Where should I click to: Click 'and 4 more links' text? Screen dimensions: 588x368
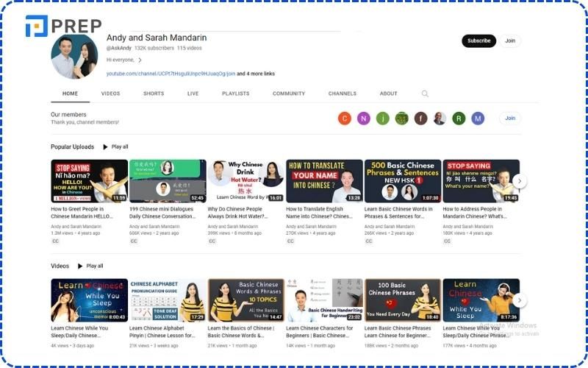click(256, 74)
